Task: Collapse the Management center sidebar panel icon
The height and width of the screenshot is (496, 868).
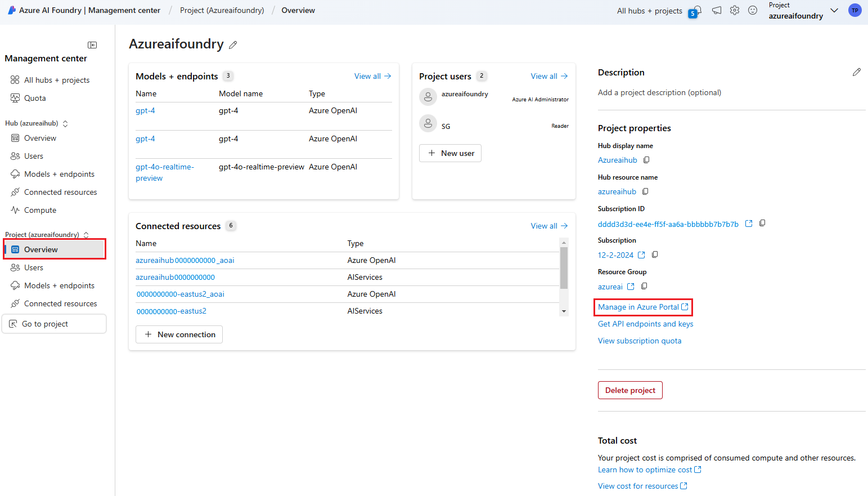Action: tap(92, 45)
